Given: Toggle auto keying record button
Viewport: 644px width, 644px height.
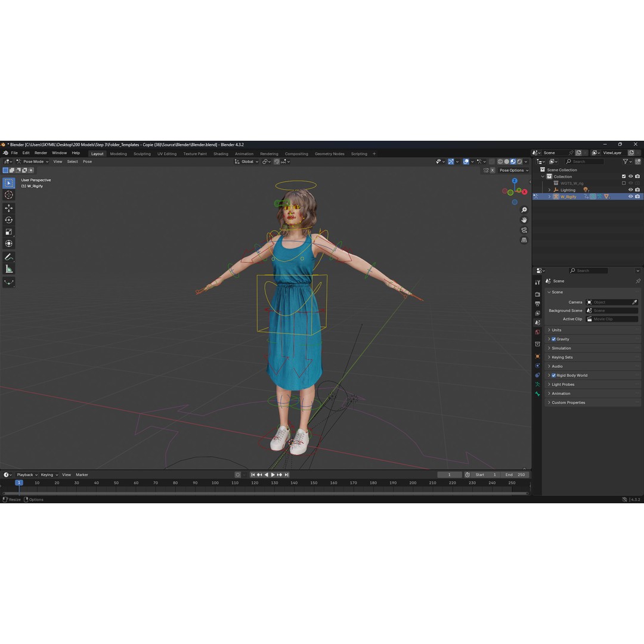Looking at the screenshot, I should click(237, 475).
